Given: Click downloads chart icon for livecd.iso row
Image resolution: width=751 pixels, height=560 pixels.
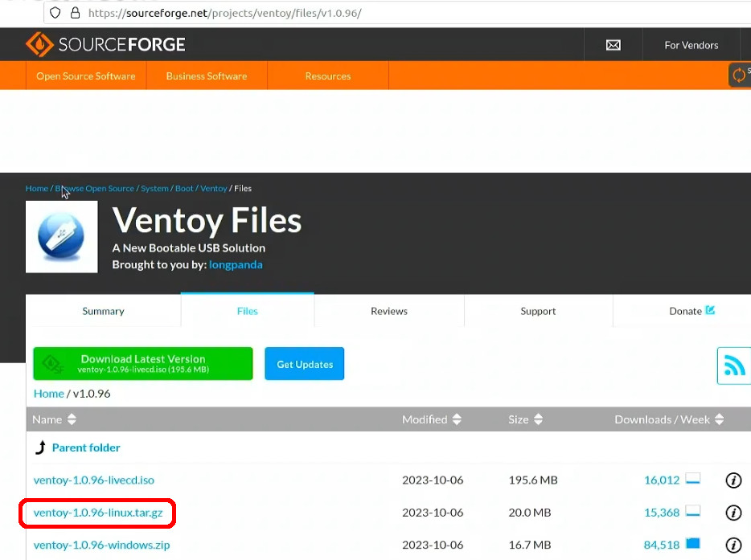Looking at the screenshot, I should (x=692, y=480).
